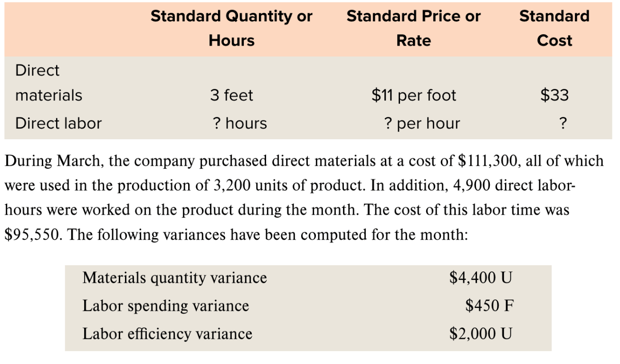Select the "Materials quantity variance" label
Screen dimensions: 620x364
(x=174, y=278)
